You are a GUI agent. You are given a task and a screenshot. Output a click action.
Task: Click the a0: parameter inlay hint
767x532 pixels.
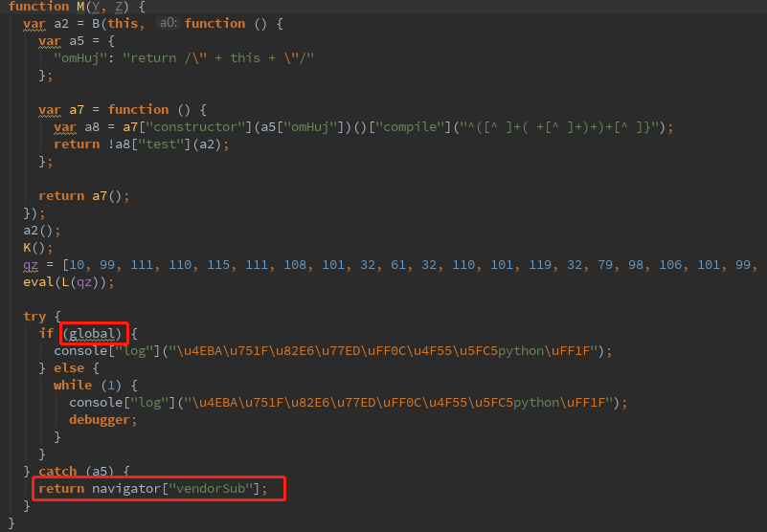[x=168, y=23]
